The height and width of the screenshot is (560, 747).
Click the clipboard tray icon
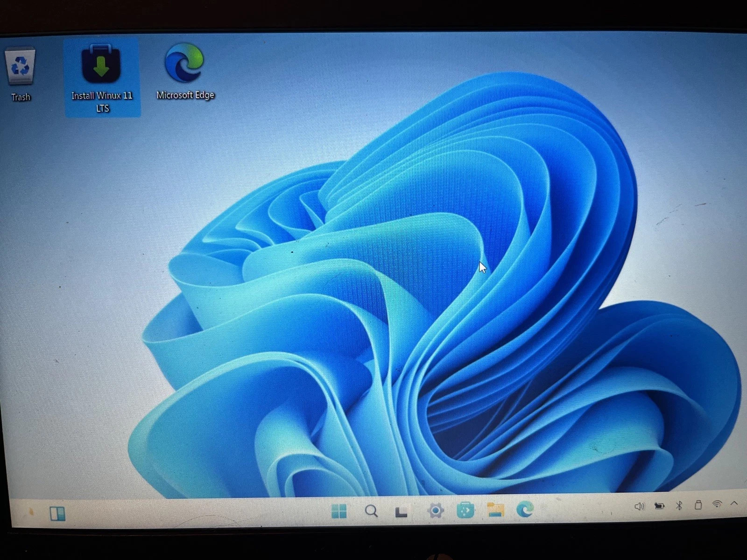[x=698, y=505]
